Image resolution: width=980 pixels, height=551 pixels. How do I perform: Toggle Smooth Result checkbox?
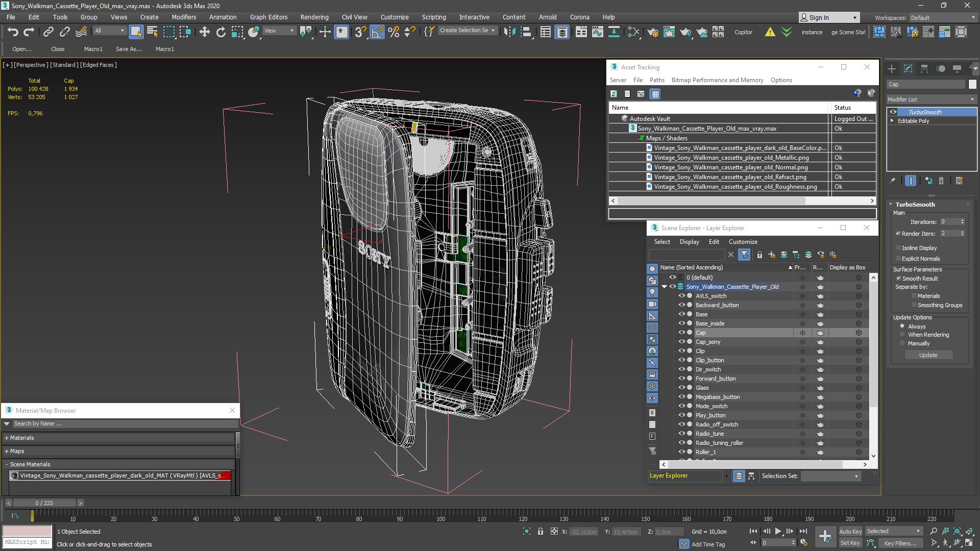[898, 279]
